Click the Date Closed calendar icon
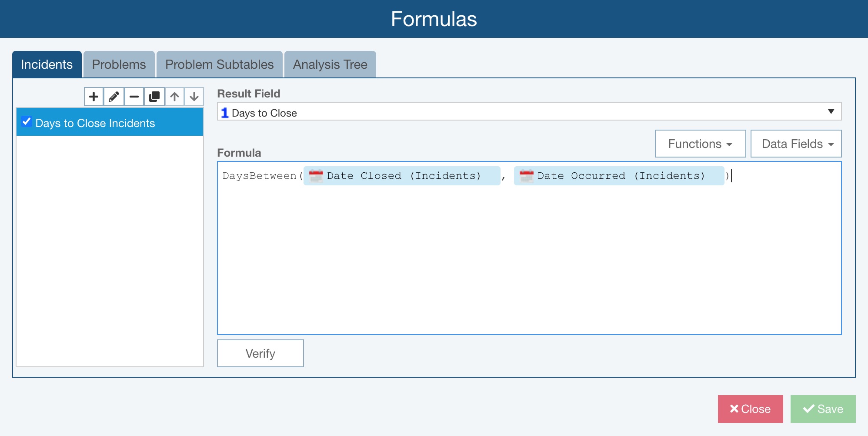 316,176
